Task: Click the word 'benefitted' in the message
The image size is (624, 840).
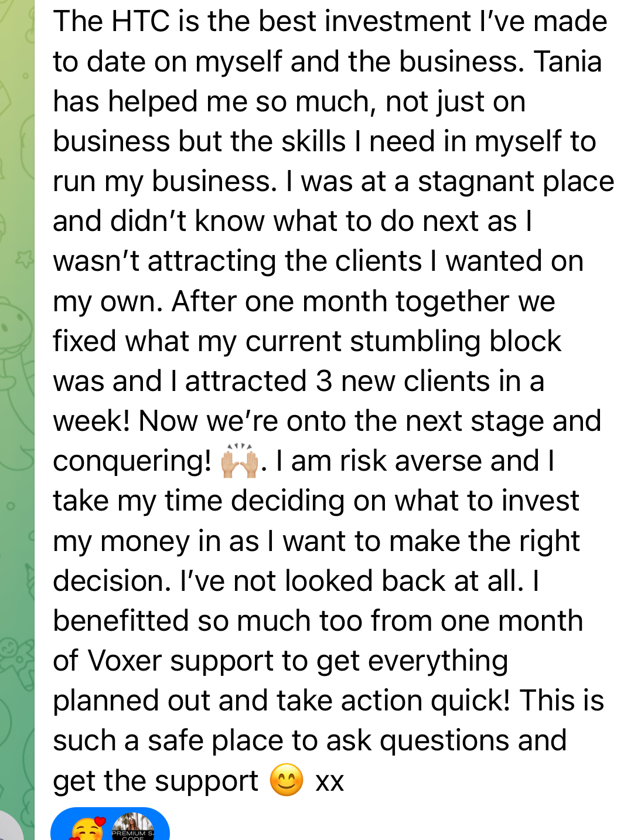Action: (121, 621)
